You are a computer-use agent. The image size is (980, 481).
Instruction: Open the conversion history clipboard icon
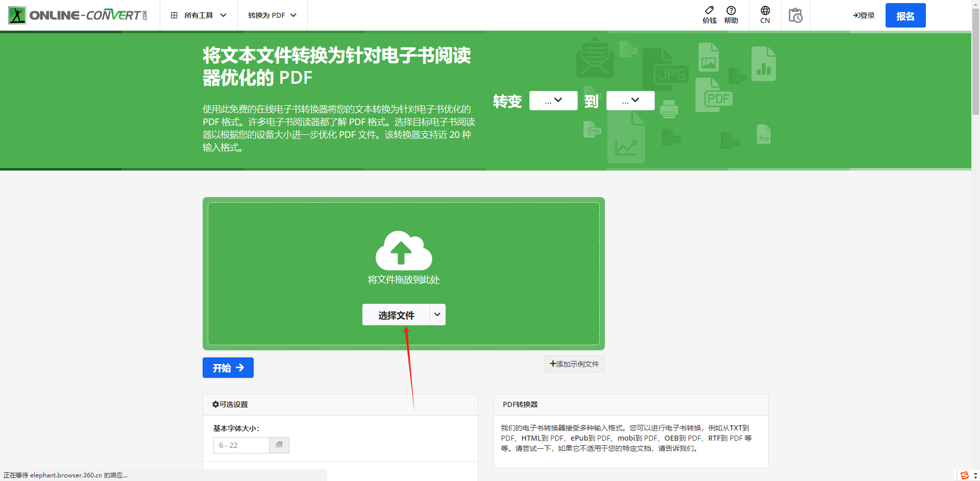click(795, 15)
